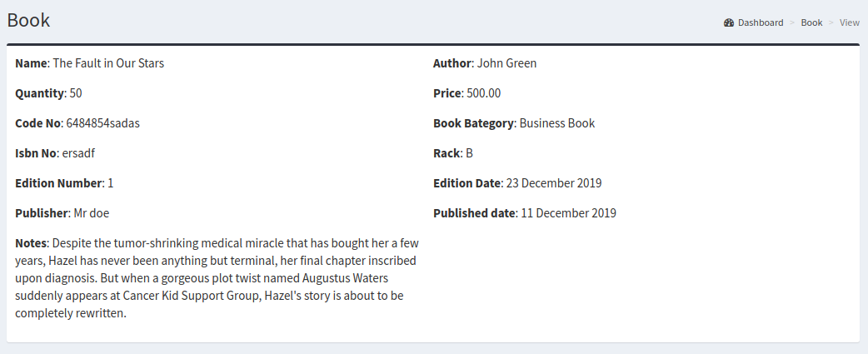
Task: Click the Edition Number value
Action: coord(110,183)
